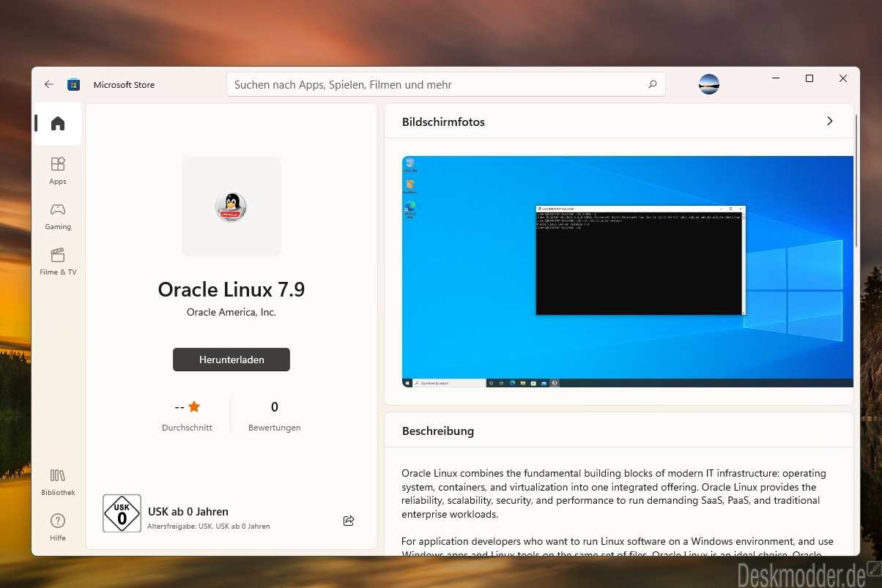Click the 0 Bewertungen count
This screenshot has width=882, height=588.
pyautogui.click(x=275, y=415)
